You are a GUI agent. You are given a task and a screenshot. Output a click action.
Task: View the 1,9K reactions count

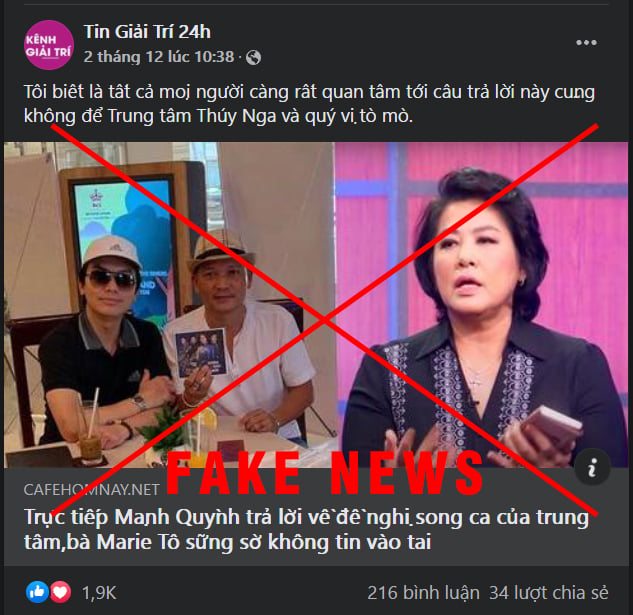coord(99,593)
